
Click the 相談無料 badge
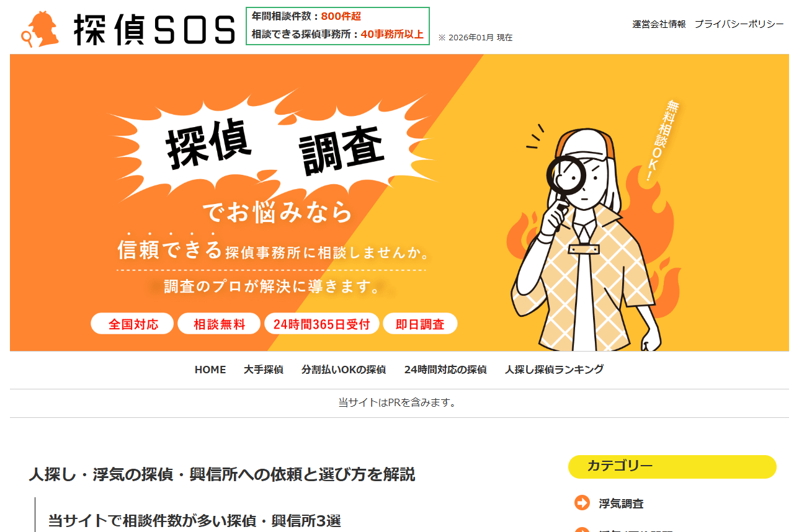[219, 324]
